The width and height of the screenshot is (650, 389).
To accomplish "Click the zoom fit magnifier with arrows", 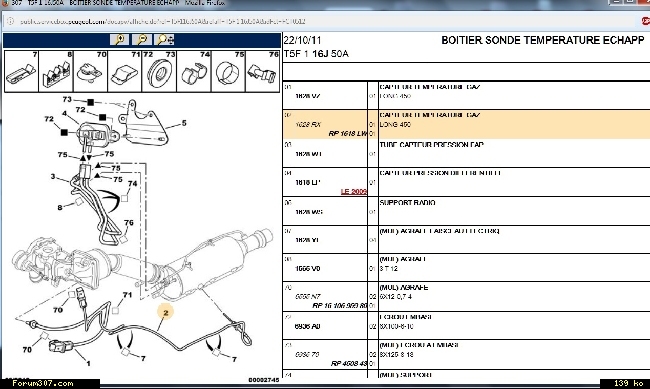I will click(165, 40).
